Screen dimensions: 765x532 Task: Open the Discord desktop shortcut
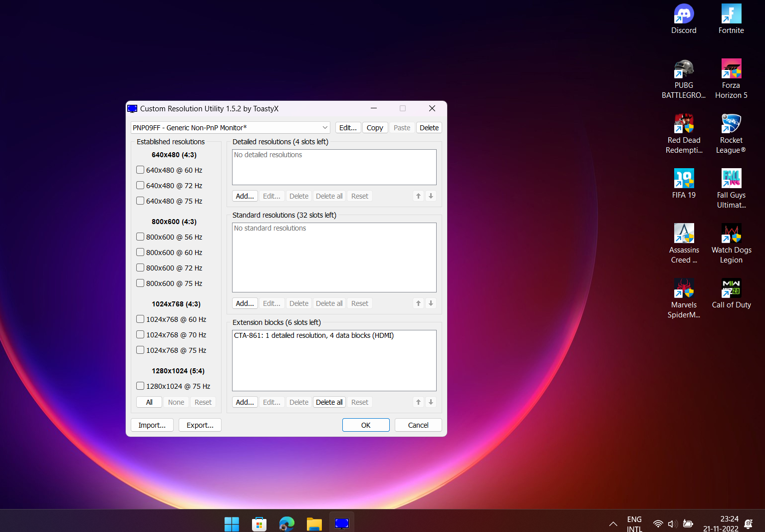(683, 14)
